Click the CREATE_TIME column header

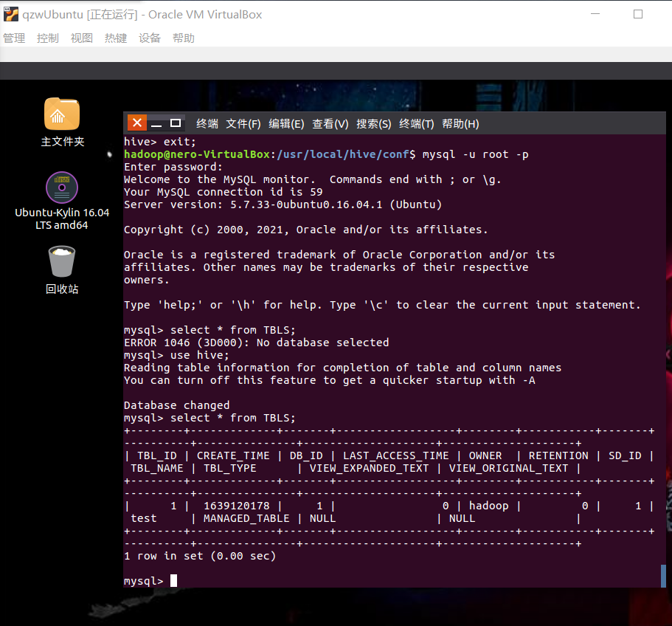click(233, 455)
